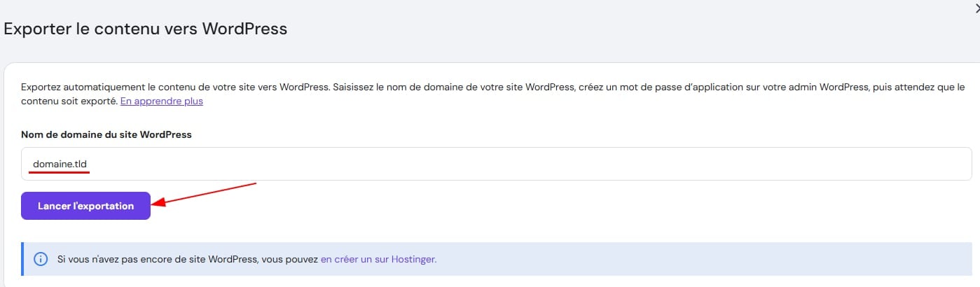Click the red arrow pointing at the button
This screenshot has height=287, width=980.
tap(205, 194)
